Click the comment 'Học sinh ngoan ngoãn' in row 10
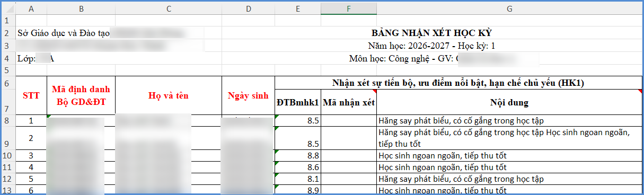644x195 pixels. click(443, 156)
